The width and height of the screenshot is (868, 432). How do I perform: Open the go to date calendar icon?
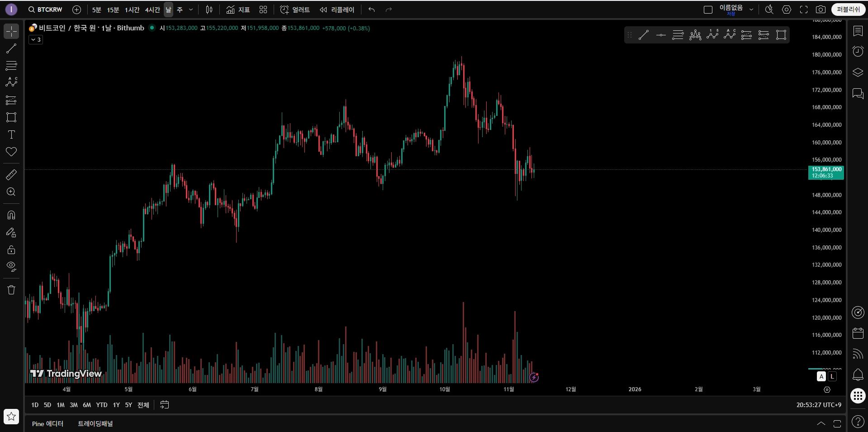(165, 405)
